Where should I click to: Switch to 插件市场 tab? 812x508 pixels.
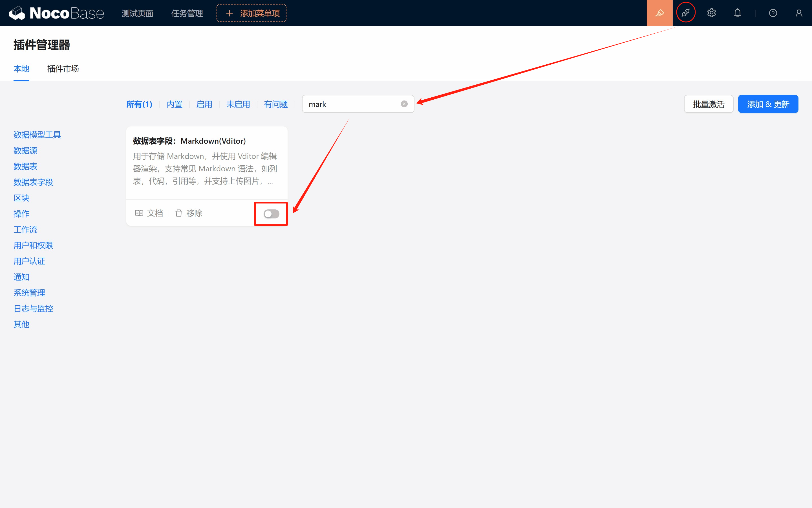click(63, 69)
